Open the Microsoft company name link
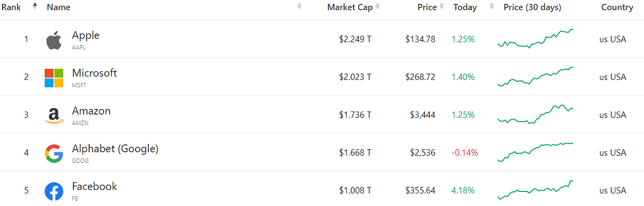 (x=95, y=73)
